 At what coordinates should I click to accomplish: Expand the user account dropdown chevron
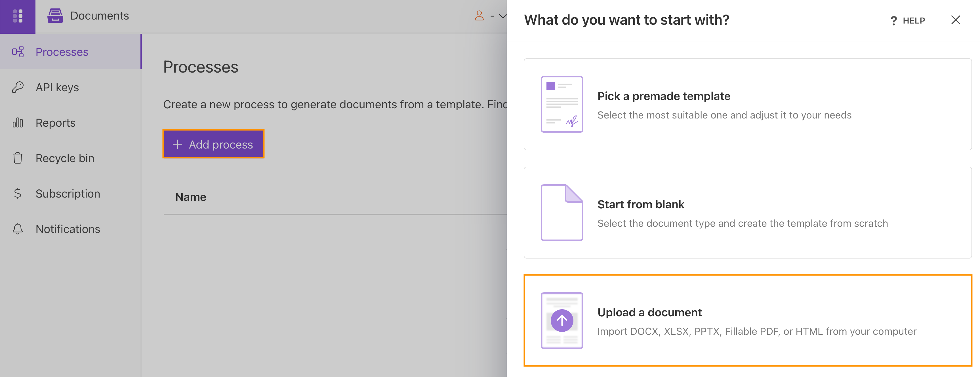(x=502, y=16)
